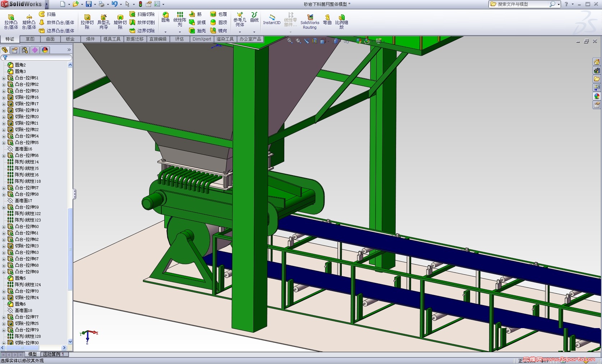Open the dropdown under 参考几何体 (Reference Geometry)
Viewport: 602px width, 364px height.
tap(240, 32)
